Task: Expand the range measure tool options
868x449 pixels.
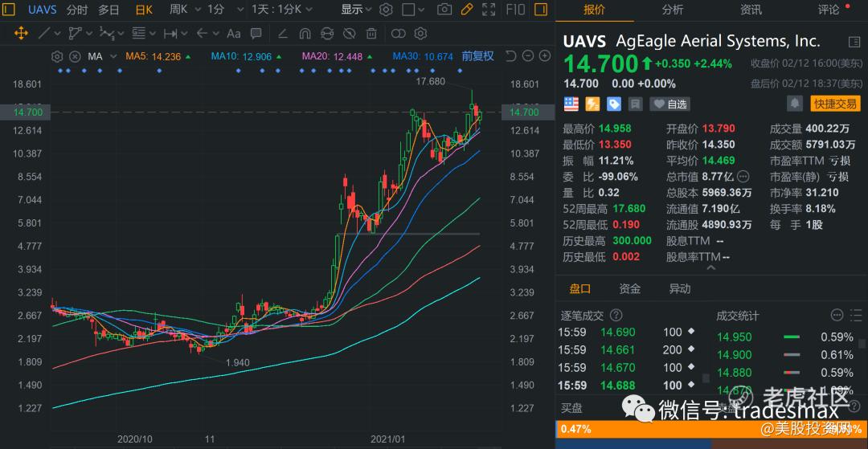Action: 184,34
